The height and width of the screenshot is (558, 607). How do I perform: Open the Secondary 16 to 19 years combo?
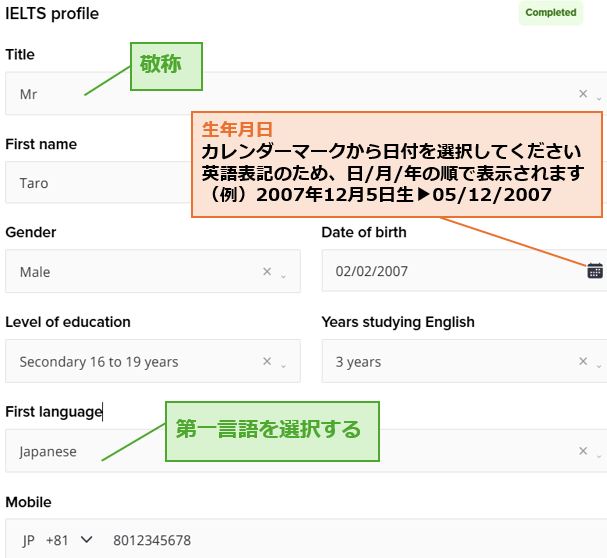[x=153, y=361]
